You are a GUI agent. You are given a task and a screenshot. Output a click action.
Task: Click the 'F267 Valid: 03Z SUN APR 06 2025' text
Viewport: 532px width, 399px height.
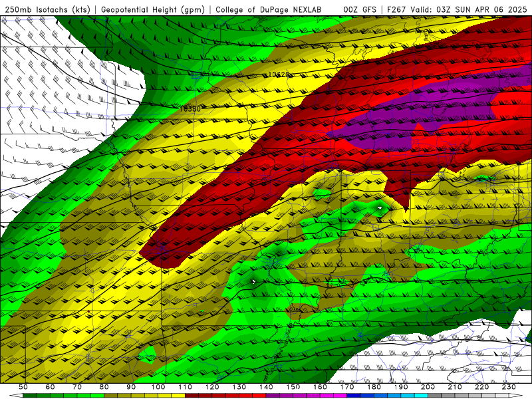coord(457,9)
